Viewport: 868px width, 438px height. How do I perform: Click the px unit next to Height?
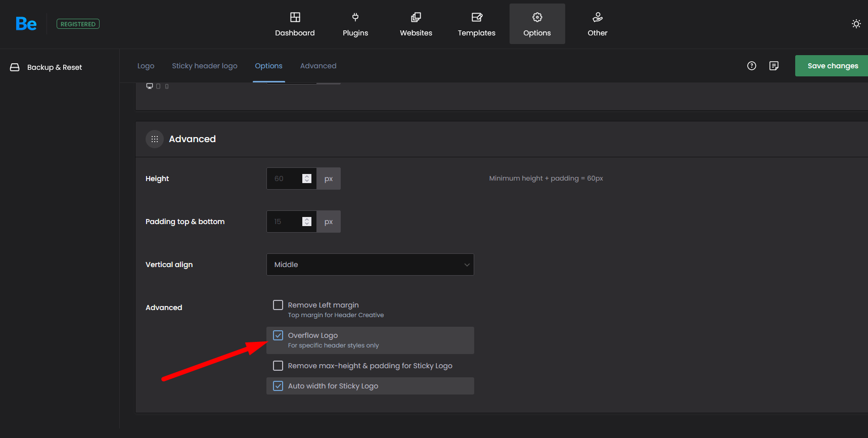click(329, 179)
